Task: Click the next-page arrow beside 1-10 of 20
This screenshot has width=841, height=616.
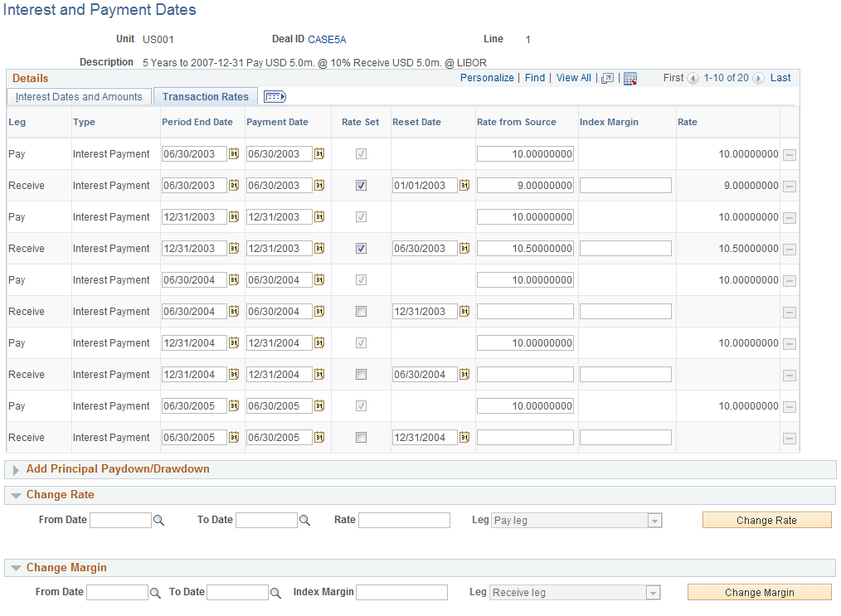Action: click(x=759, y=77)
